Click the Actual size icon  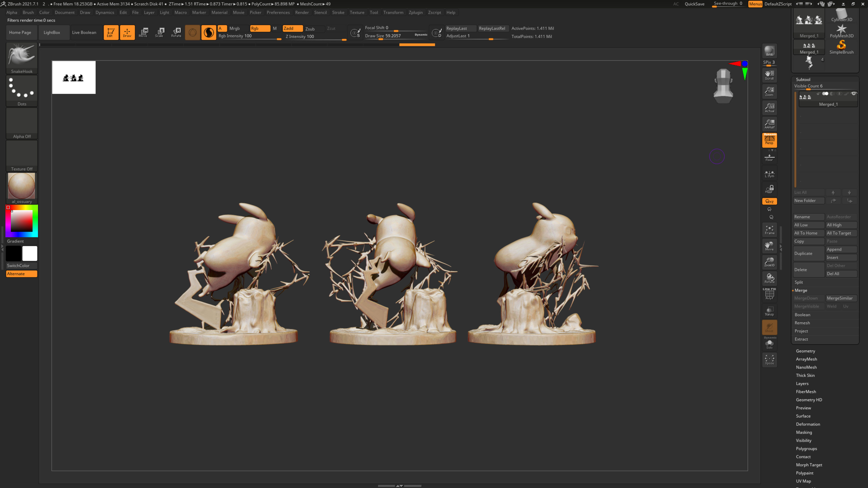770,108
